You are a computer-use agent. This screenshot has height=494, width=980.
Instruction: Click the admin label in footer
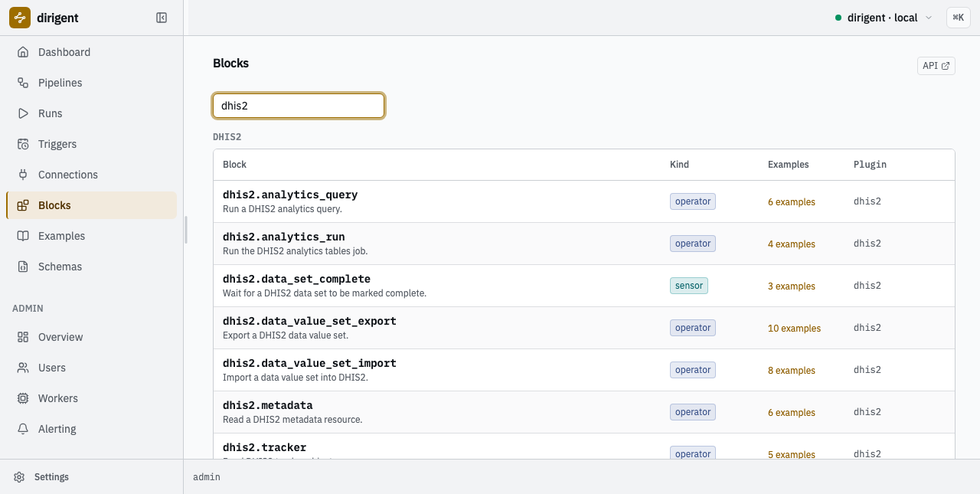click(207, 477)
